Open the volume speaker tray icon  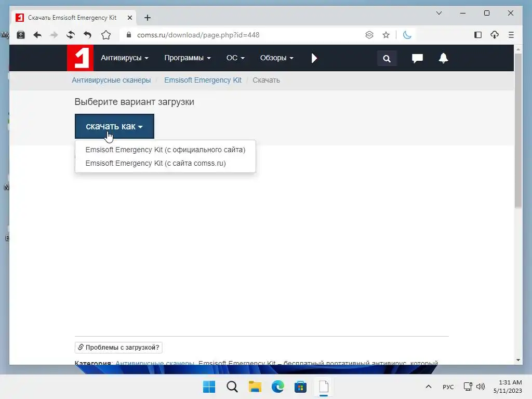[481, 387]
